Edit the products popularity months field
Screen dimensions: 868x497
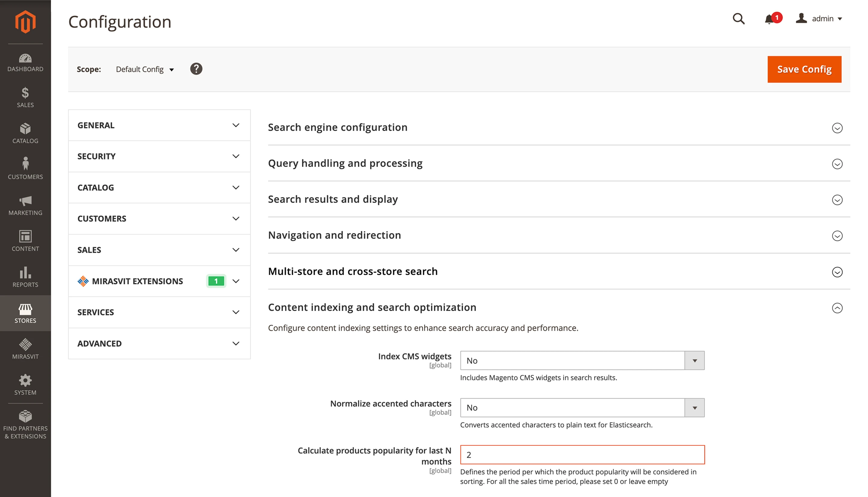pyautogui.click(x=582, y=455)
